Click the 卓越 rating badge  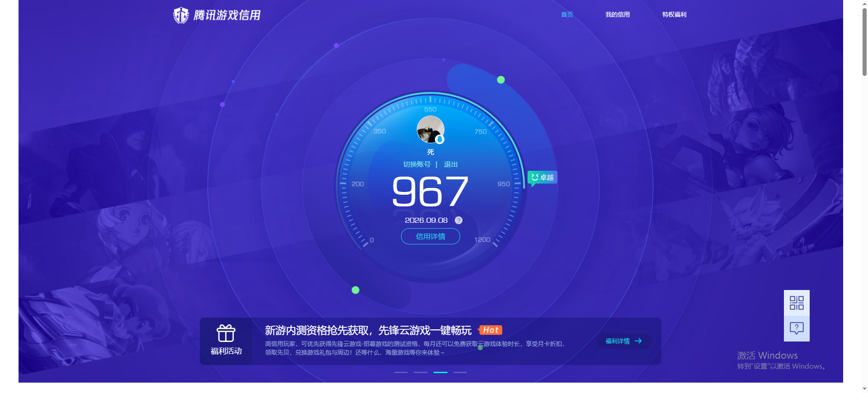click(x=542, y=178)
